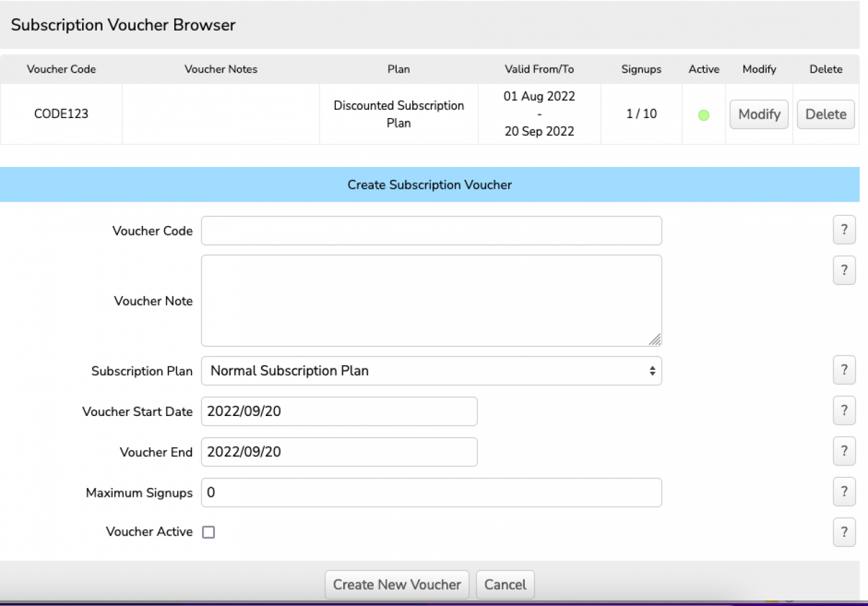Open help for the Voucher End field
Screen dimensions: 868x606
[x=844, y=451]
